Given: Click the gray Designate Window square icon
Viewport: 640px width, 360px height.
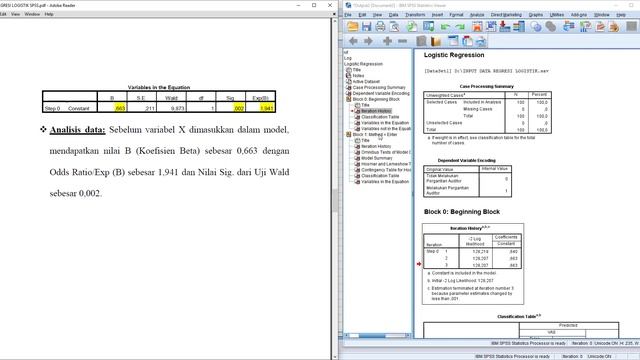Looking at the screenshot, I should [x=631, y=27].
